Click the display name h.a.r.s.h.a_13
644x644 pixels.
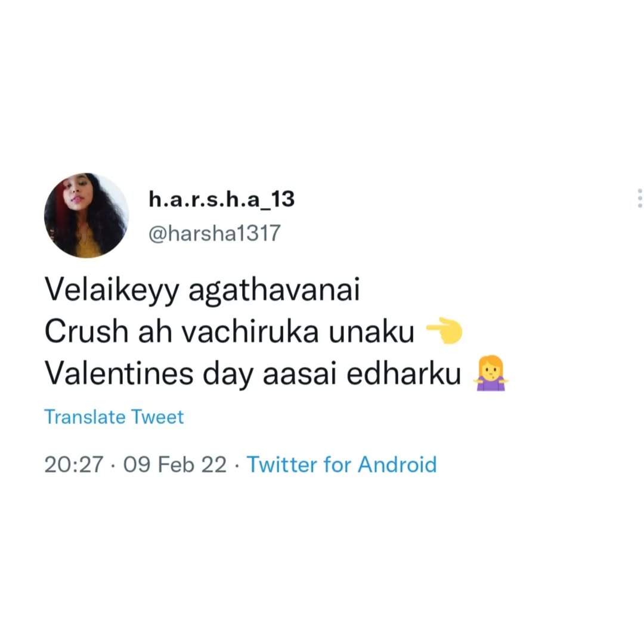(221, 199)
